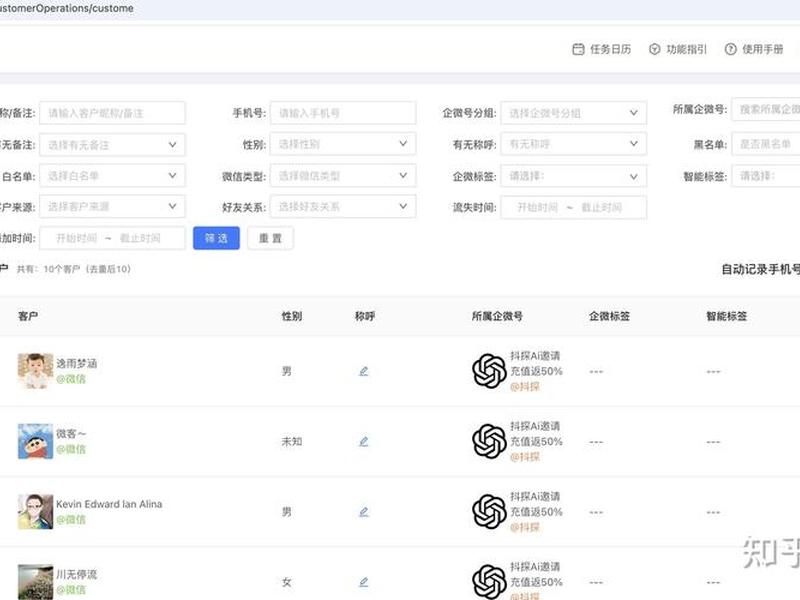
Task: Click customer name 逸雨梦涵
Action: coord(77,363)
